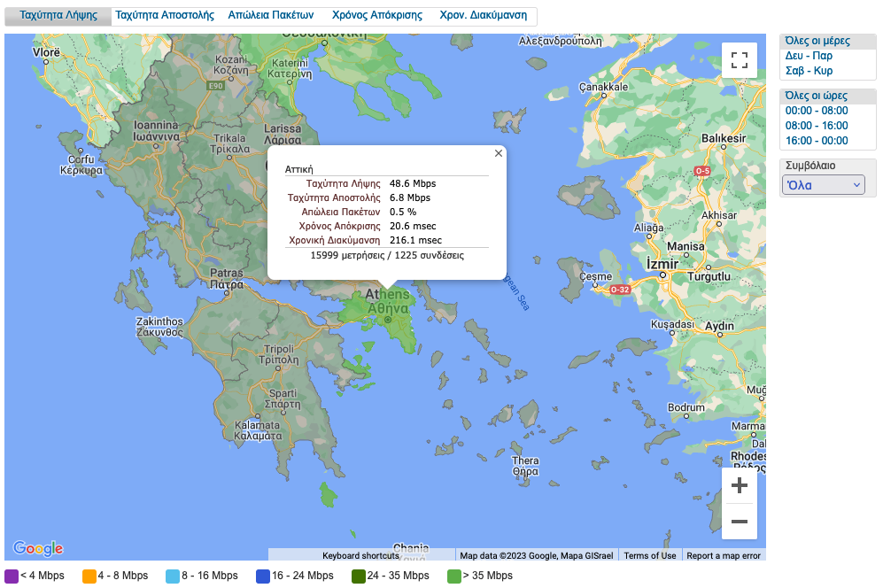The height and width of the screenshot is (588, 883).
Task: Filter by Δευ - Παρ weekdays
Action: click(809, 56)
